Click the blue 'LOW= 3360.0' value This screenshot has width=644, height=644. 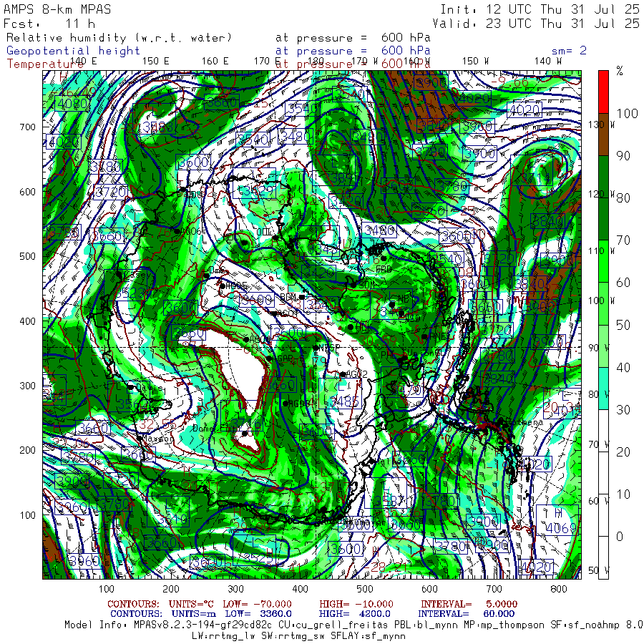point(258,614)
